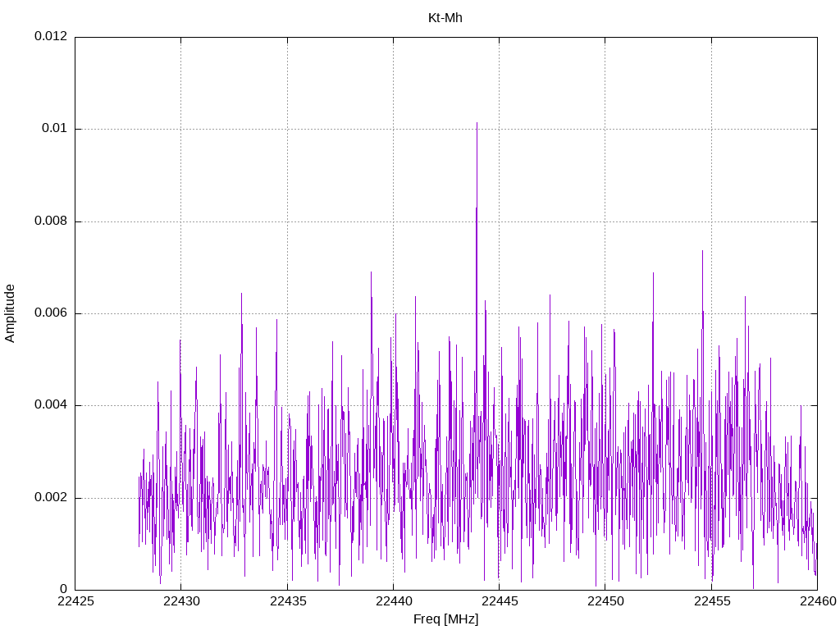Click the 0.012 y-axis tick label

(51, 36)
